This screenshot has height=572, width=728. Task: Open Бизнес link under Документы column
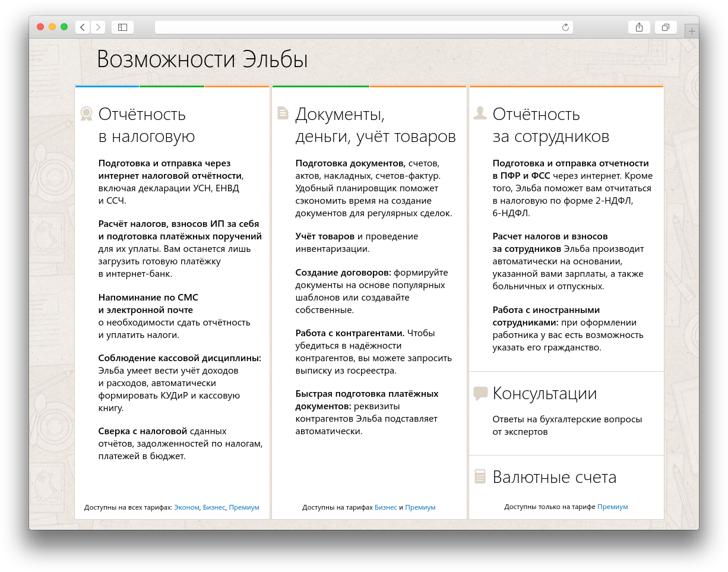pos(386,507)
